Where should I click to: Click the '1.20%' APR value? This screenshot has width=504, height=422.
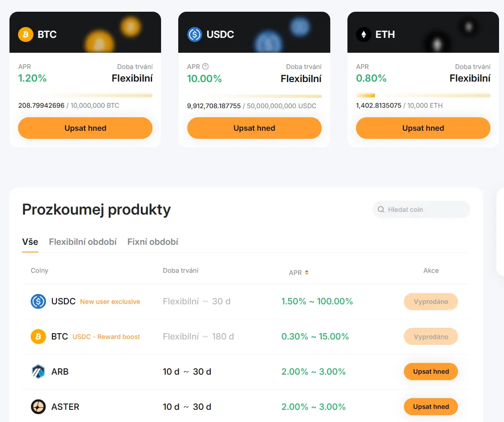coord(32,78)
